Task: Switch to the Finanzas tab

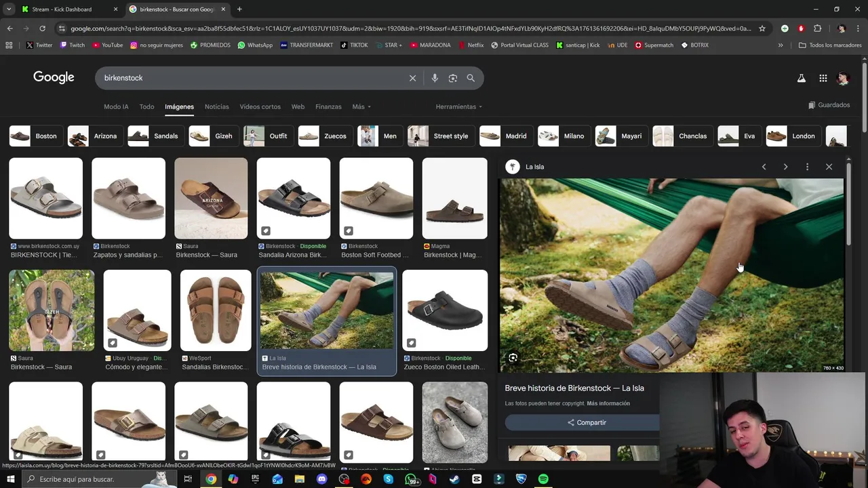Action: pos(328,106)
